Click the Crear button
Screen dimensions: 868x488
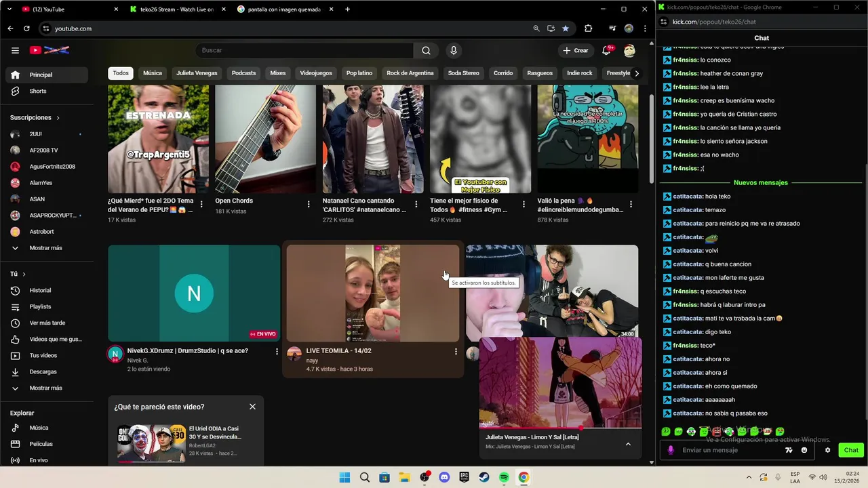click(x=575, y=50)
